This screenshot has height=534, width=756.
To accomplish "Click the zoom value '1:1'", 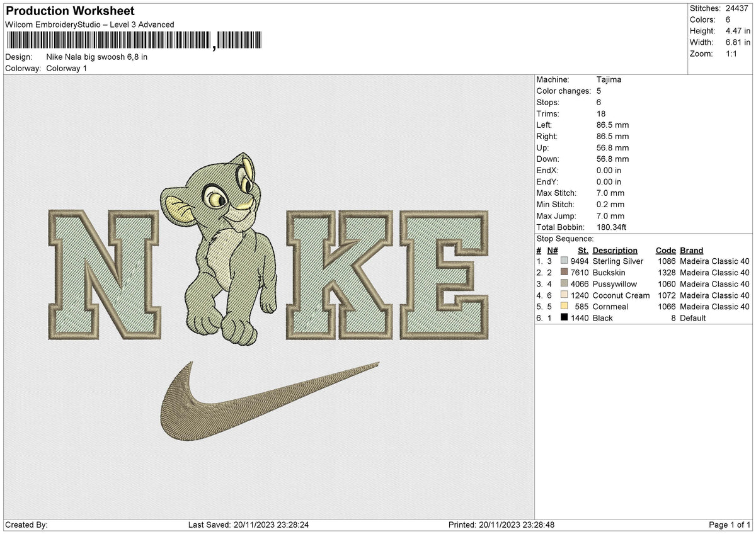I will click(x=733, y=54).
